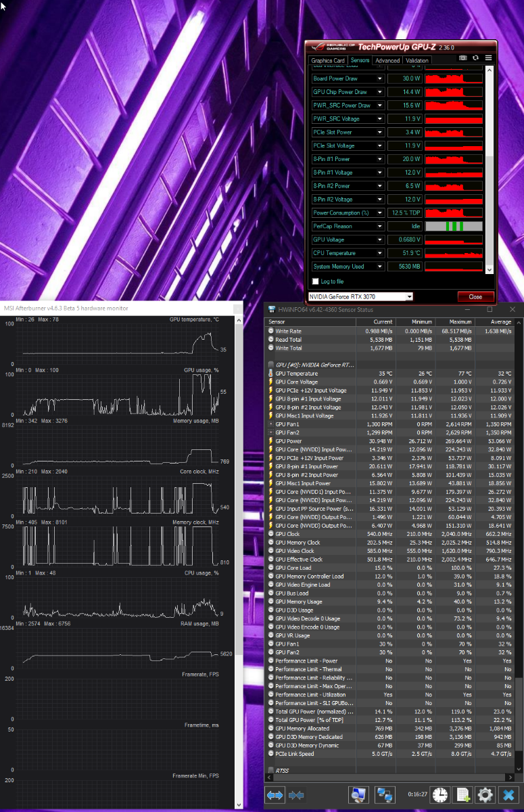Click the HWiNFO clock reset icon

440,795
